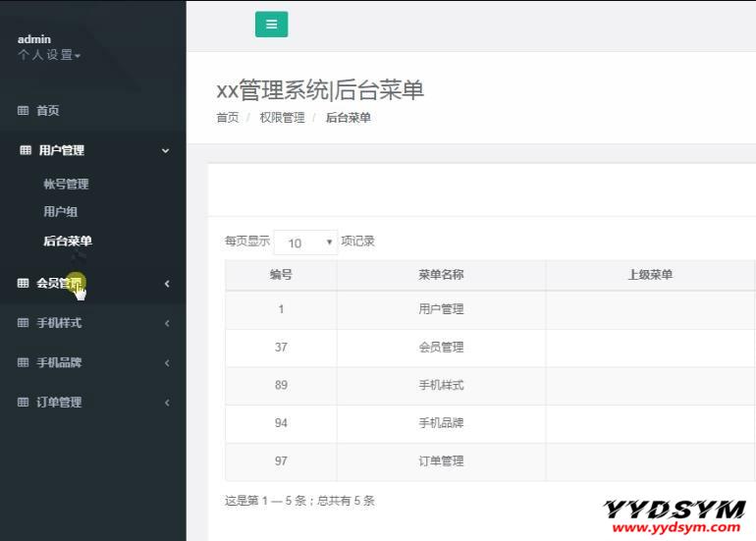Click table cell 订单管理
Image resolution: width=756 pixels, height=541 pixels.
[x=441, y=460]
